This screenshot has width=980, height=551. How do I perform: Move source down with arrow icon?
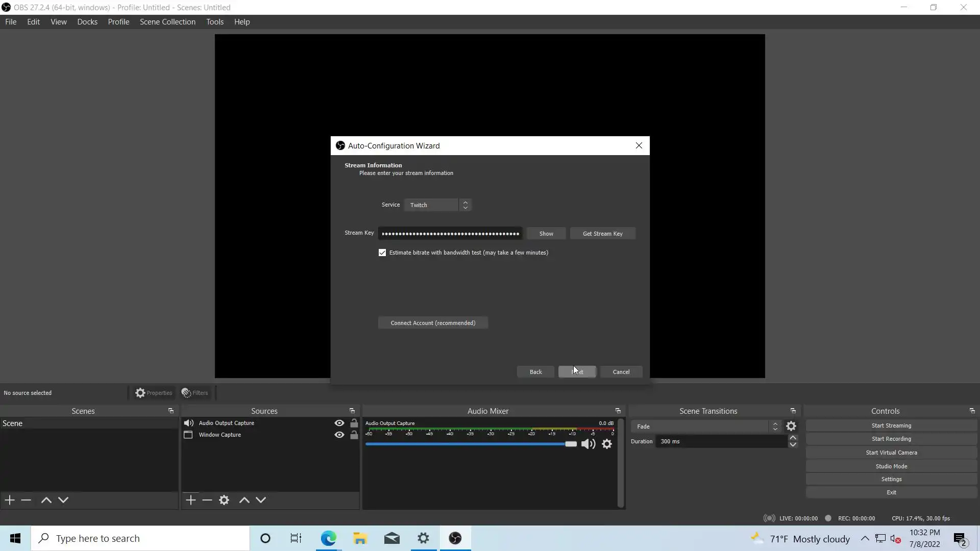tap(261, 500)
